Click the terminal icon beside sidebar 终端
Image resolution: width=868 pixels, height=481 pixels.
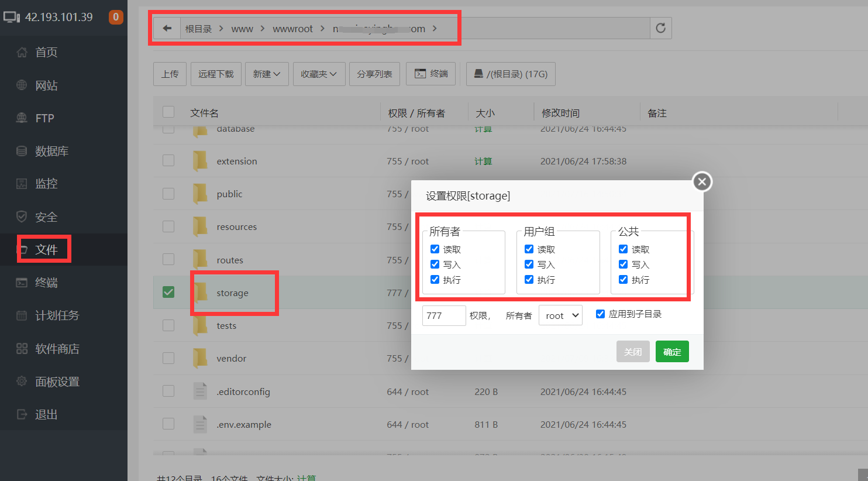[x=22, y=283]
